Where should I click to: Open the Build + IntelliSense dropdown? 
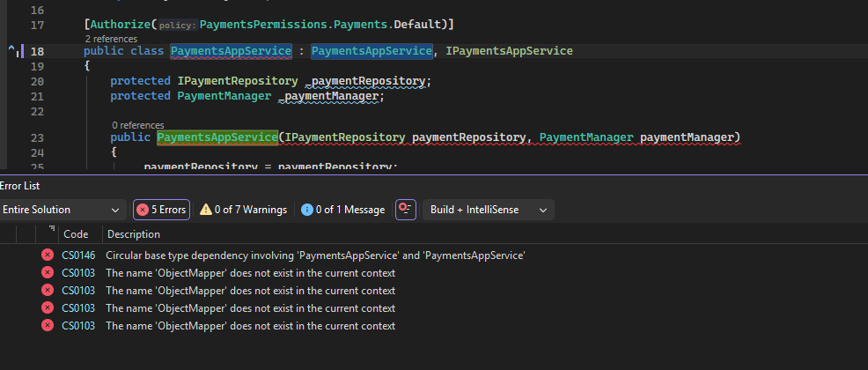coord(489,210)
